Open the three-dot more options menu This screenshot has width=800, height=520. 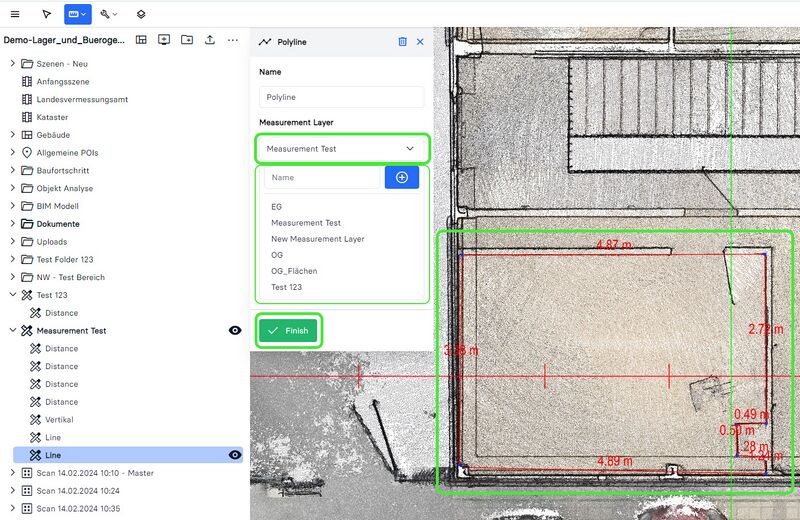pyautogui.click(x=233, y=40)
